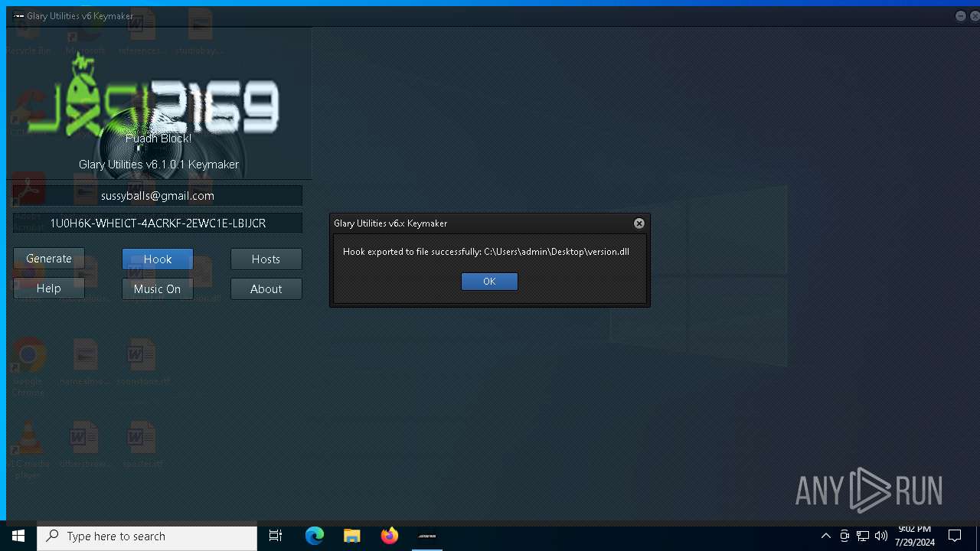980x551 pixels.
Task: Open the Hosts option
Action: 266,259
